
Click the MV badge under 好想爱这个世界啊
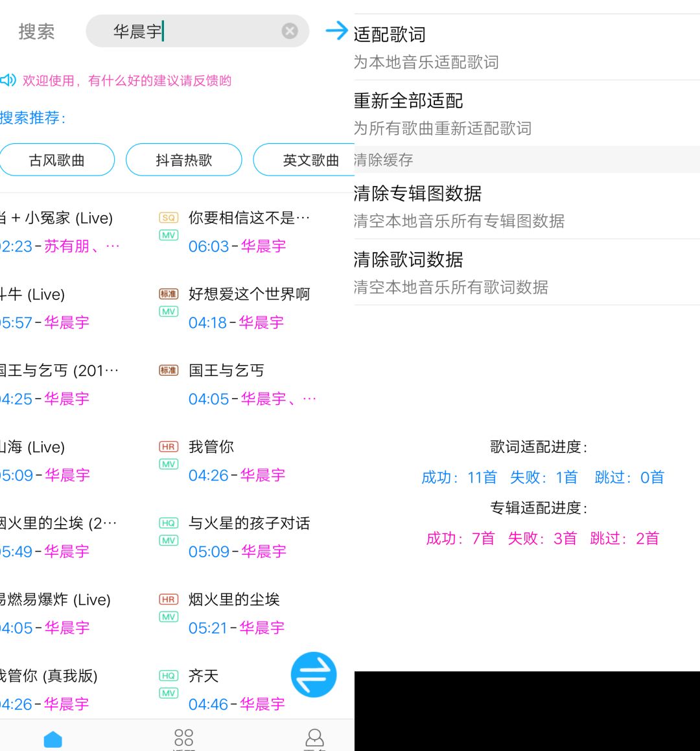168,312
